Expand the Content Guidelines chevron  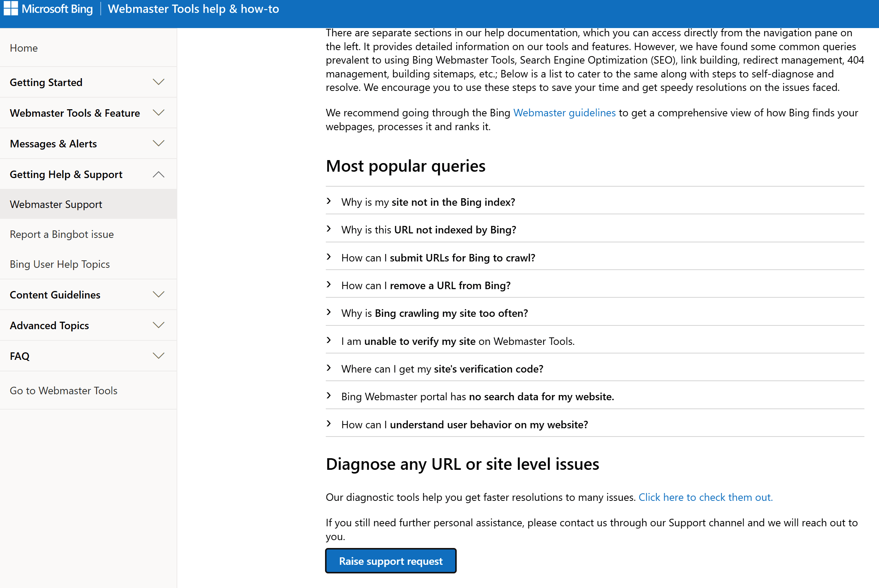pos(159,295)
